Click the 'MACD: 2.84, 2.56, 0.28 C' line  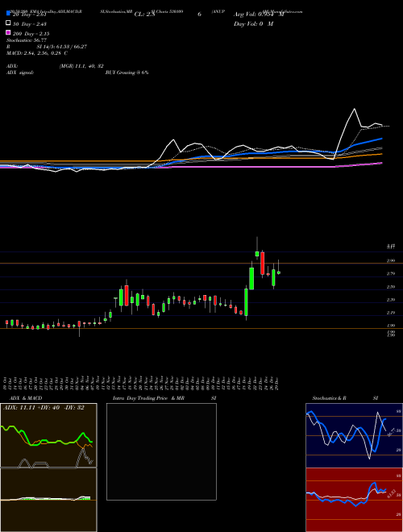pos(37,53)
